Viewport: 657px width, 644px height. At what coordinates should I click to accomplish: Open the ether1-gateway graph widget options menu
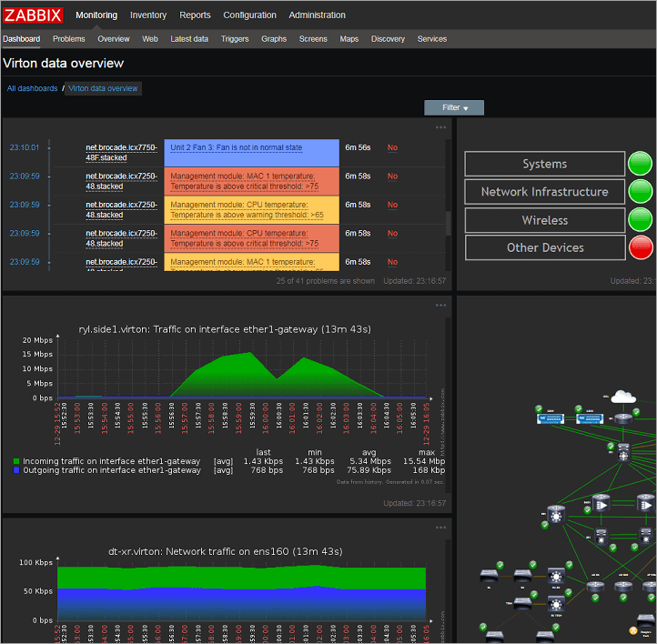(x=441, y=305)
